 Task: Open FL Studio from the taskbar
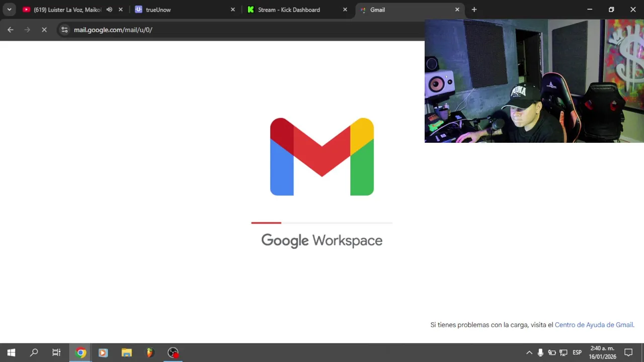(149, 352)
